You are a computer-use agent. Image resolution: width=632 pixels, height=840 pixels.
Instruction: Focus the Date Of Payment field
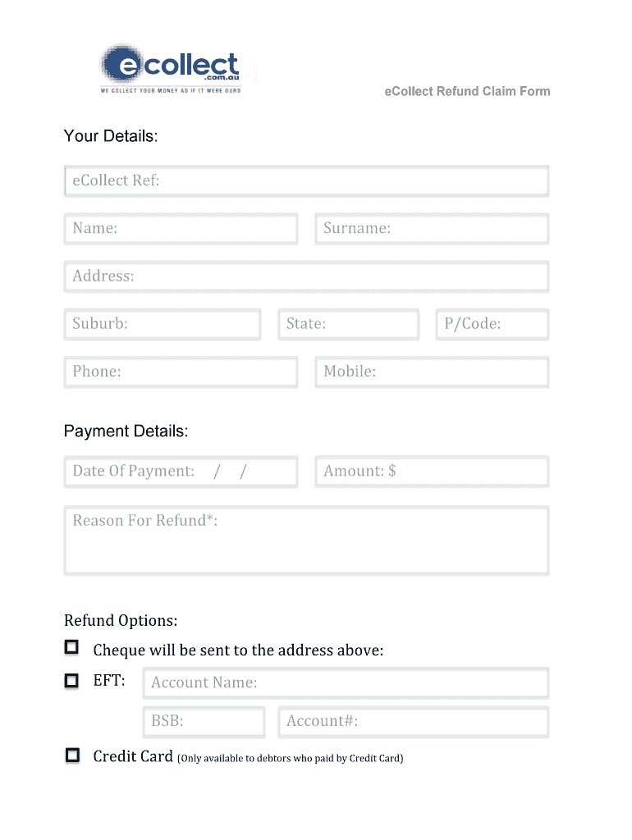pyautogui.click(x=181, y=472)
